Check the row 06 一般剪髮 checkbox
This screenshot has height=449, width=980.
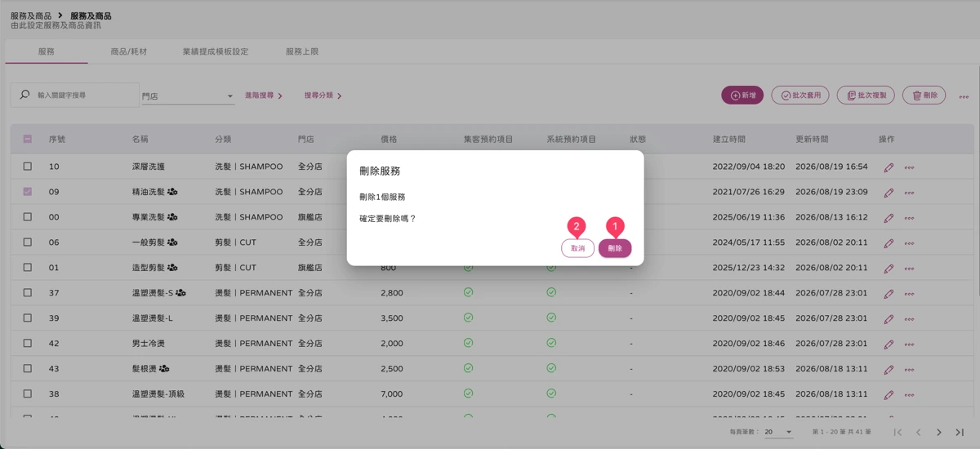pos(28,242)
